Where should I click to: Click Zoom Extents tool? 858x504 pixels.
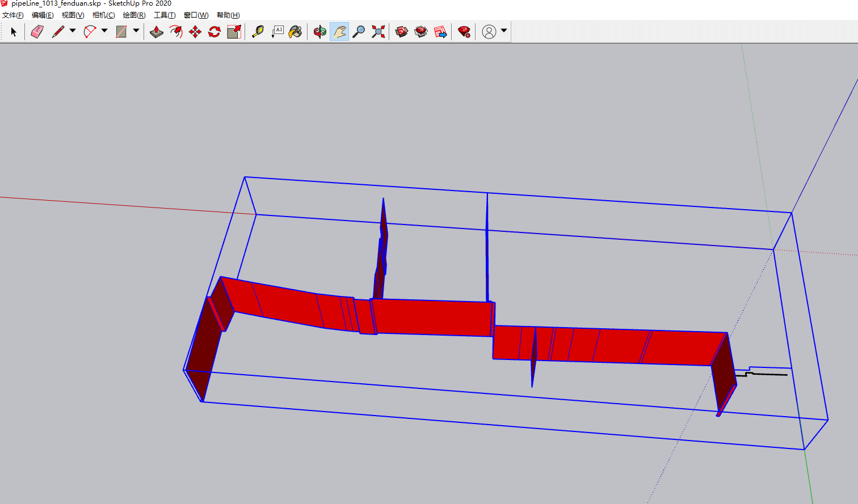coord(378,32)
